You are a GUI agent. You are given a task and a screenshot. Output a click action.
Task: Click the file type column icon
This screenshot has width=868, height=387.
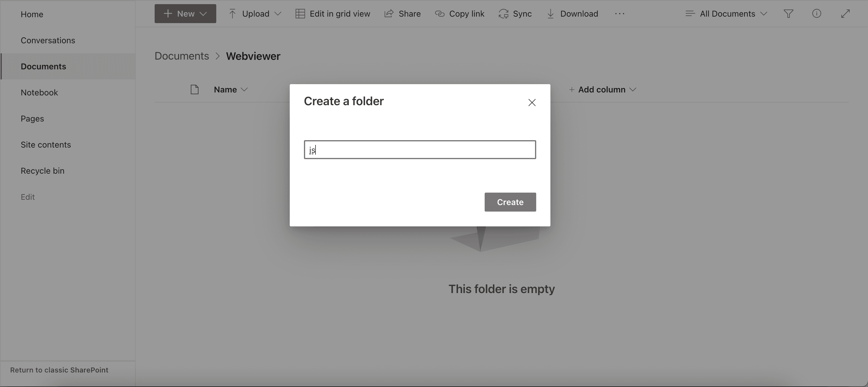[x=194, y=90]
